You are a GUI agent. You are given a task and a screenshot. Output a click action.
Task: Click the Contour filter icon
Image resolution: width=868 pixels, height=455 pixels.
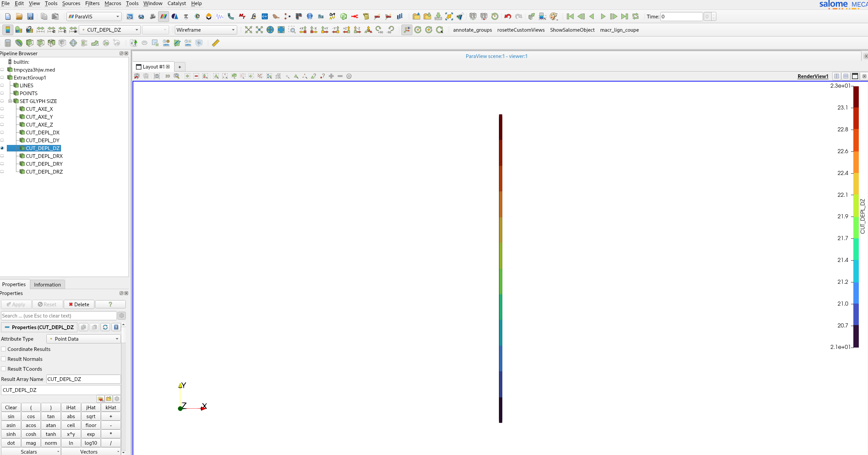[x=19, y=43]
